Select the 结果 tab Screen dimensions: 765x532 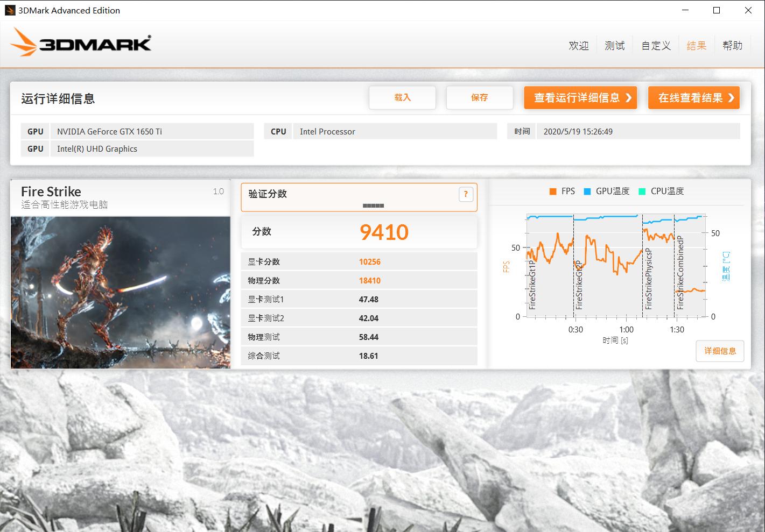[697, 46]
